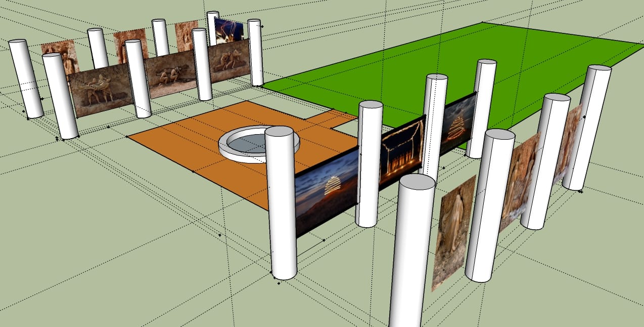Screen dimensions: 644x327
Task: Click the robed figure stone relief image
Action: (x=453, y=233)
